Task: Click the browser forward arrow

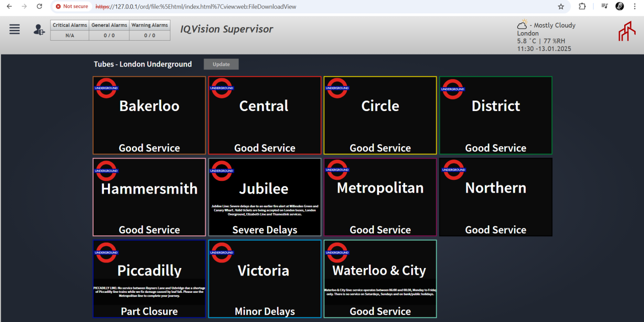Action: 24,6
